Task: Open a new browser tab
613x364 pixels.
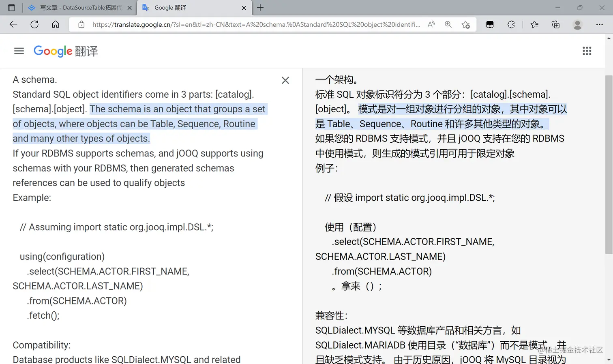Action: (x=260, y=8)
